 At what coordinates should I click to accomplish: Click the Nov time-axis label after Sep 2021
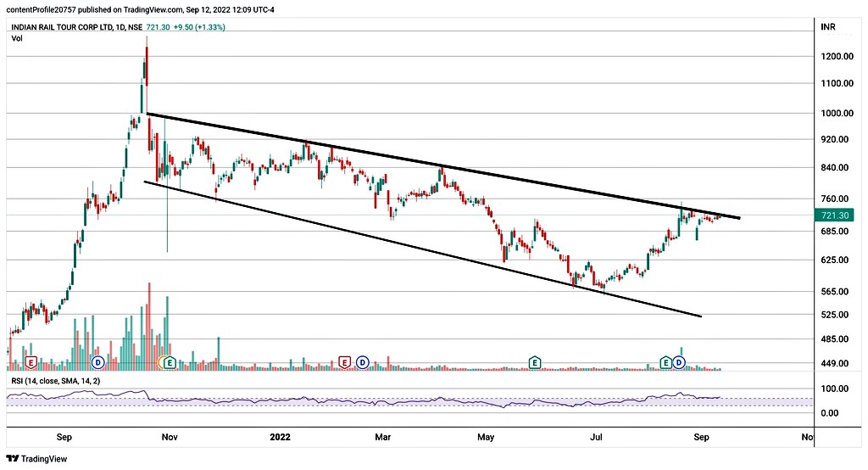click(170, 437)
